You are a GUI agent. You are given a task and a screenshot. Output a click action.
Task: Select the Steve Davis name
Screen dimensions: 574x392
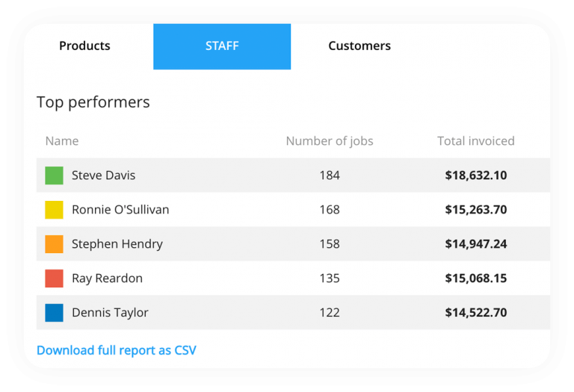[x=103, y=175]
